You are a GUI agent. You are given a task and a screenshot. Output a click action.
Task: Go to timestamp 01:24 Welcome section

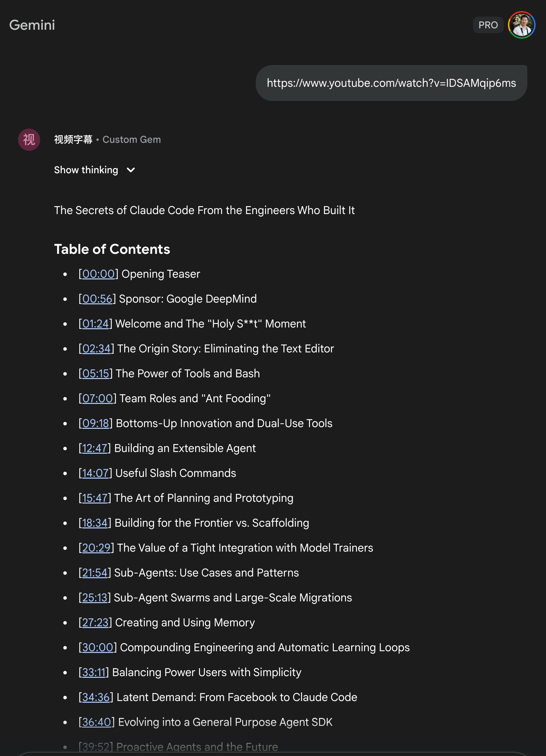pyautogui.click(x=95, y=324)
